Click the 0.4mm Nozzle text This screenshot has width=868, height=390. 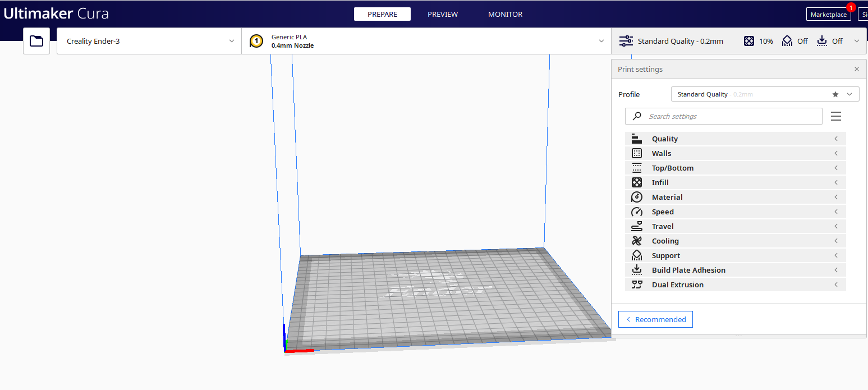point(292,45)
